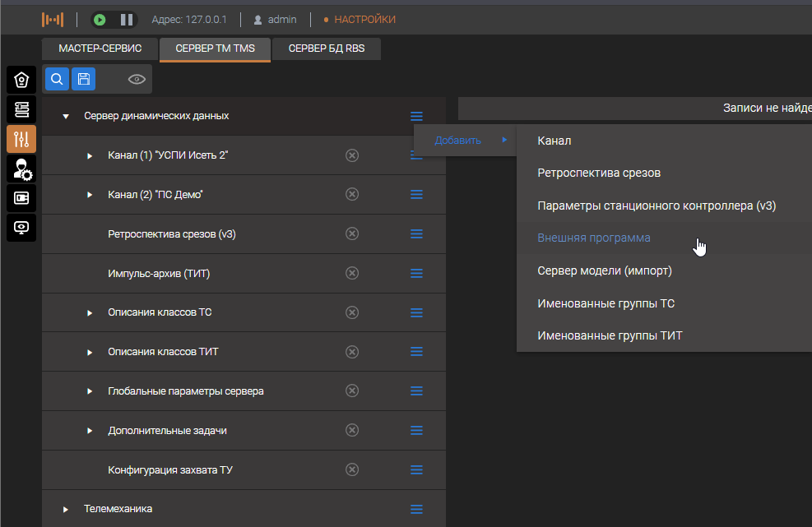Open the settings sliders sidebar icon
The height and width of the screenshot is (527, 812).
click(x=21, y=139)
